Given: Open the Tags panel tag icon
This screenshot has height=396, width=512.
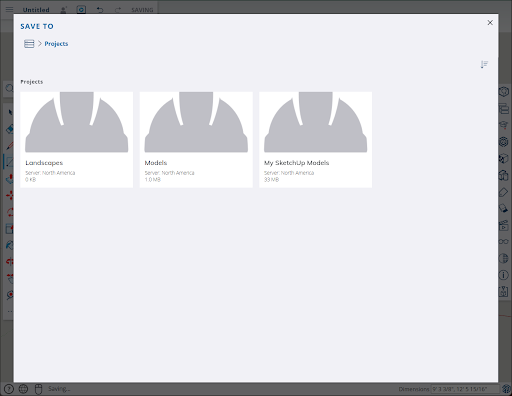Looking at the screenshot, I should 504,192.
